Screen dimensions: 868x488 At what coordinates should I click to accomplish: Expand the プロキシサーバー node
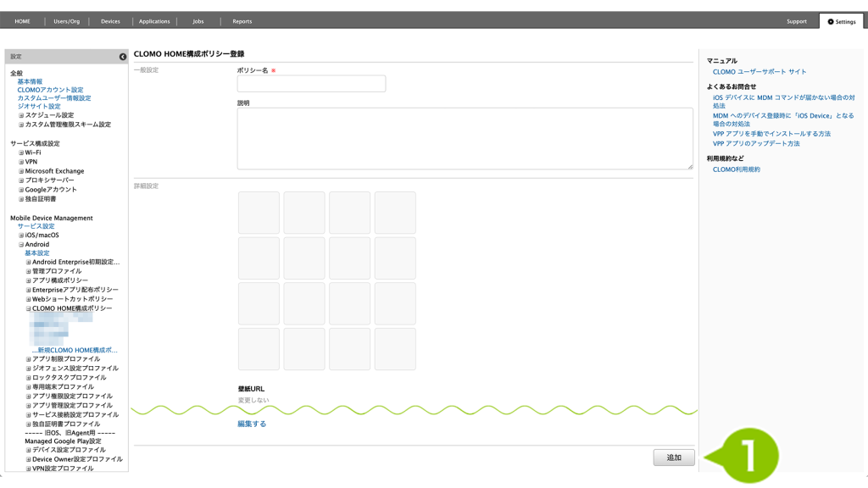[x=21, y=180]
